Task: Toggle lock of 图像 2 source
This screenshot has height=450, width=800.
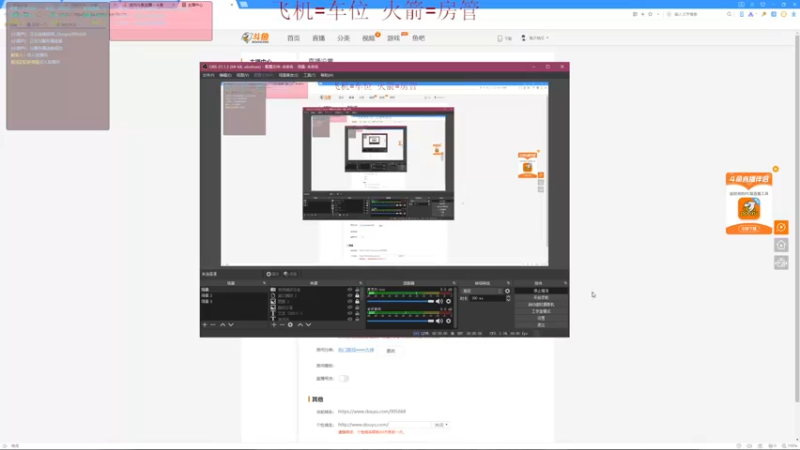Action: pyautogui.click(x=357, y=301)
